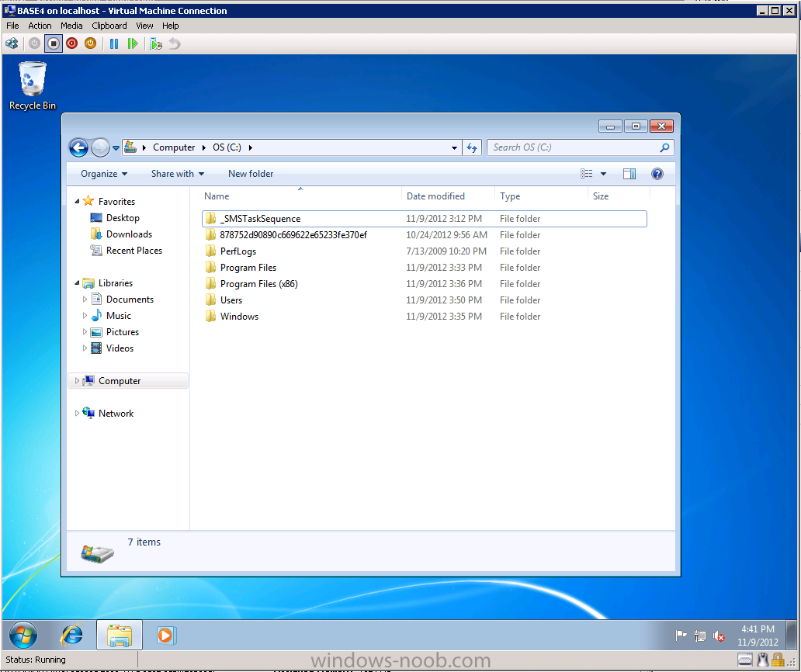Select the Pictures library
The height and width of the screenshot is (672, 801).
coord(122,332)
